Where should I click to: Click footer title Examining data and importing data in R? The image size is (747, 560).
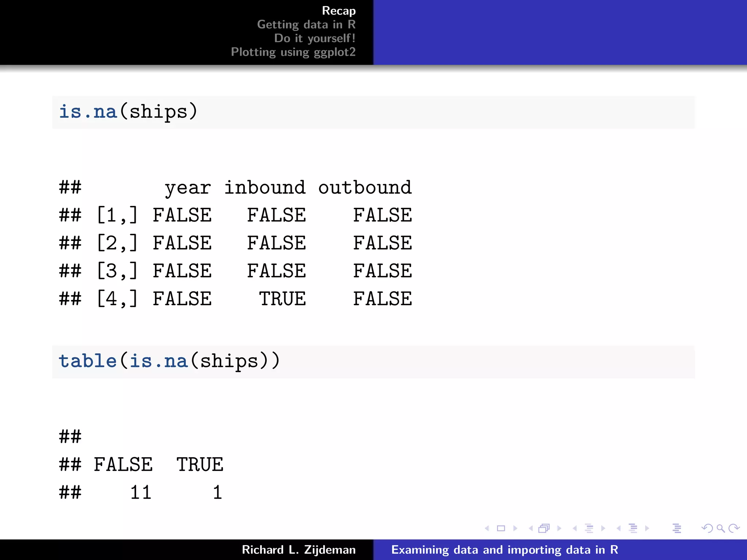[505, 550]
